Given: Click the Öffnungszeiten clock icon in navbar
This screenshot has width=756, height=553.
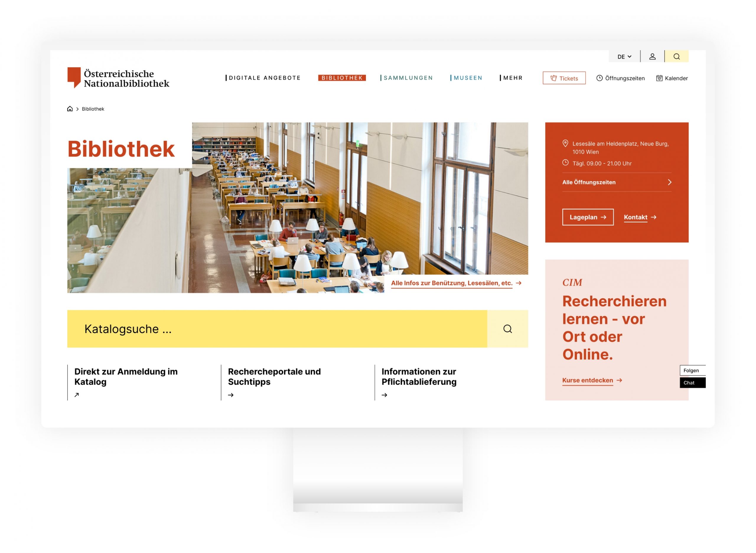Looking at the screenshot, I should (599, 78).
